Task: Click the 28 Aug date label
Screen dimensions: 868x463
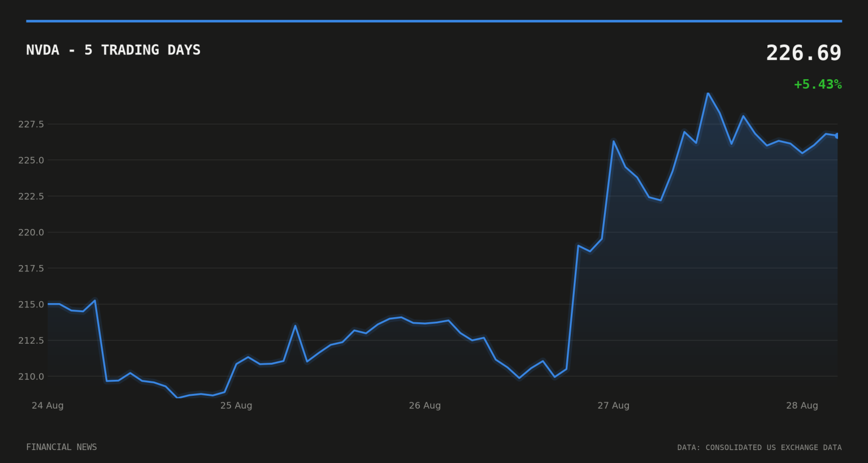Action: pos(802,405)
